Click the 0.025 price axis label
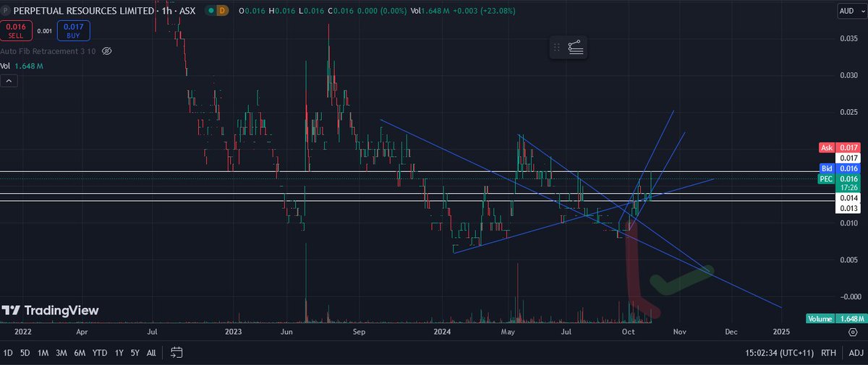Screen dimensions: 868x365 [849, 112]
